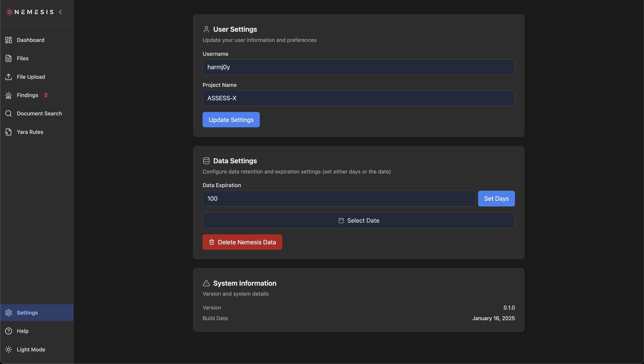This screenshot has width=644, height=364.
Task: Click the Nemesis hexagon logo
Action: tap(9, 12)
